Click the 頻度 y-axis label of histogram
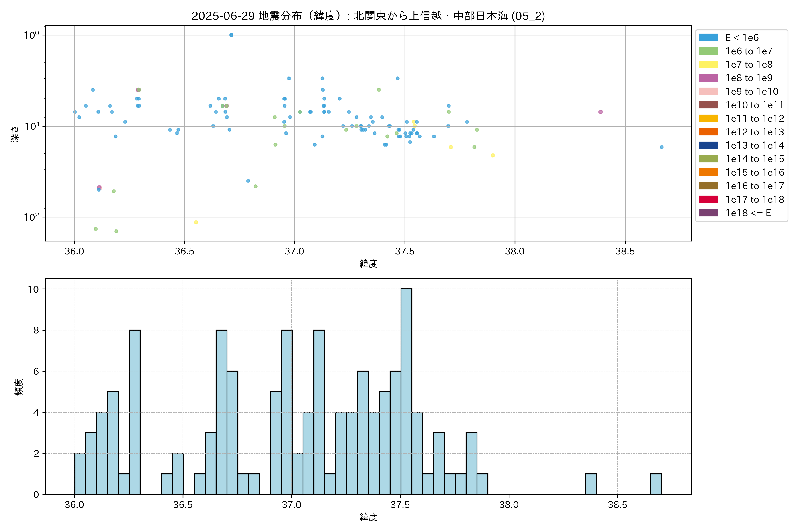Screen dimensions: 798x532 19,387
